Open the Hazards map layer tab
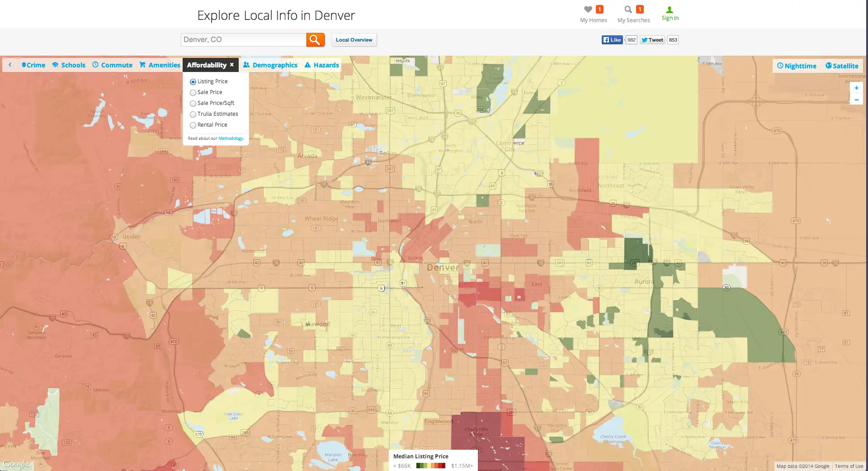This screenshot has width=868, height=471. pyautogui.click(x=321, y=65)
